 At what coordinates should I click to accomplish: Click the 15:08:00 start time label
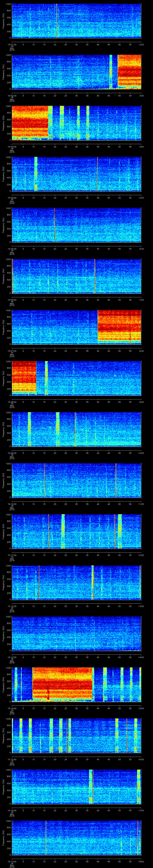[x=12, y=402]
